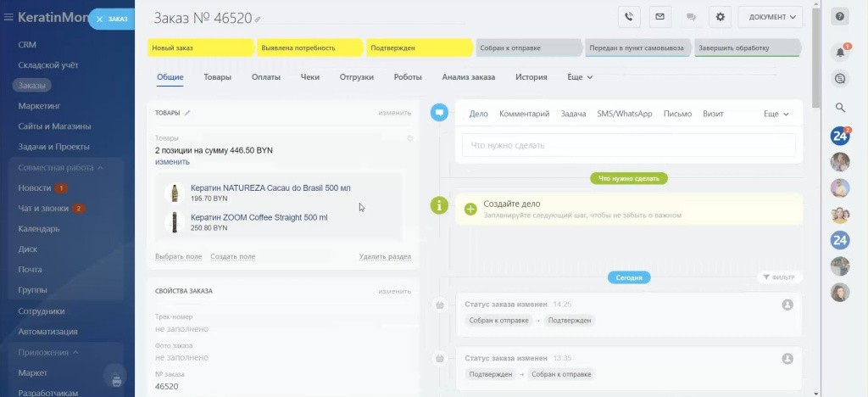Click the hamburger menu icon beside KeratinMon

coord(8,17)
